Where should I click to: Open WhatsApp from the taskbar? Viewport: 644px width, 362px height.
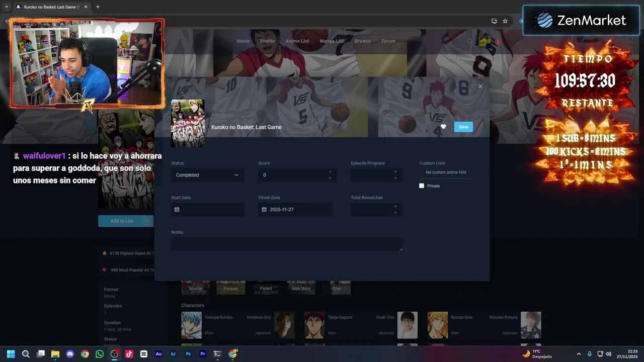point(99,354)
